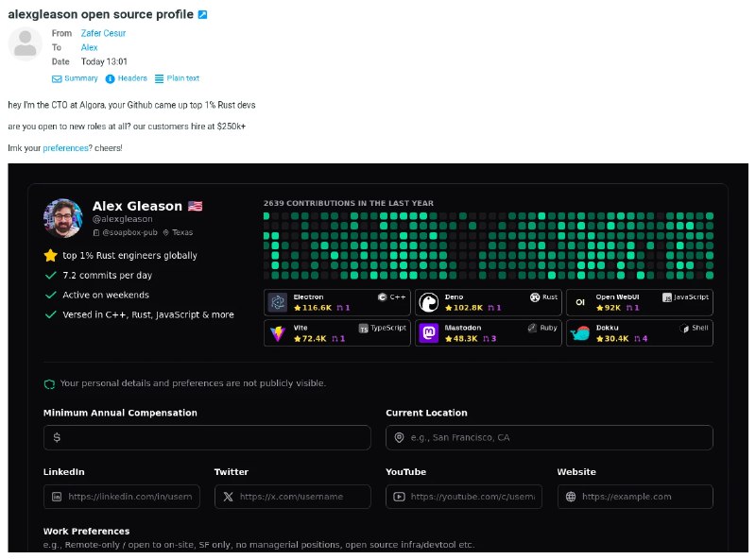Click the Twitter username input field
This screenshot has height=559, width=756.
pyautogui.click(x=293, y=497)
